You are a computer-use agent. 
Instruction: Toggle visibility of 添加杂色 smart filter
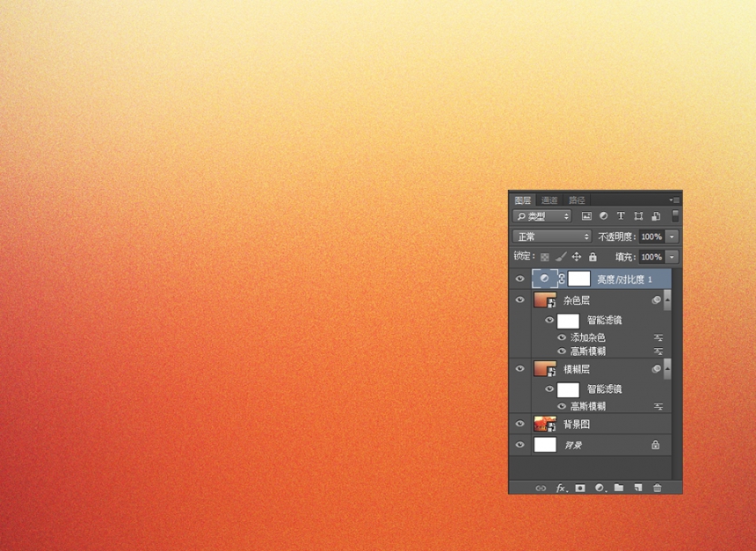562,337
